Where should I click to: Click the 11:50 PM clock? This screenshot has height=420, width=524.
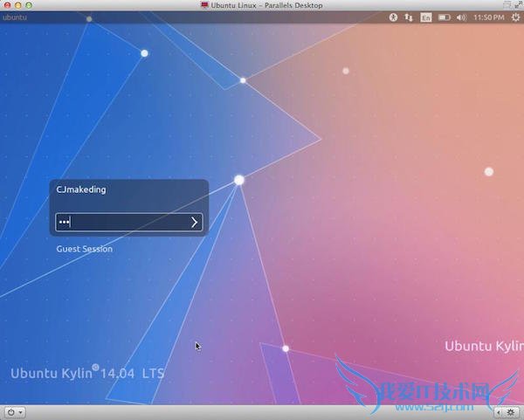488,17
